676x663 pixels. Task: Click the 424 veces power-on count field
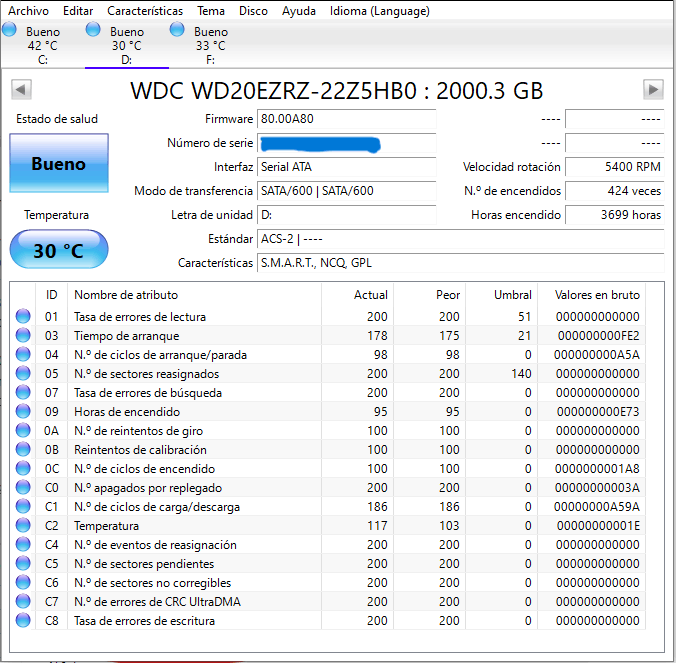pos(614,191)
